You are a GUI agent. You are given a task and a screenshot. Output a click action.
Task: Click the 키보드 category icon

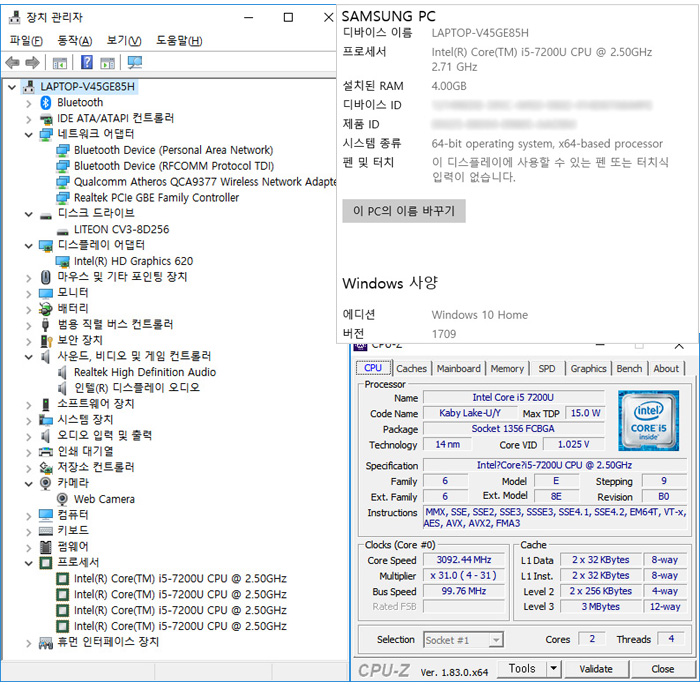tap(46, 531)
